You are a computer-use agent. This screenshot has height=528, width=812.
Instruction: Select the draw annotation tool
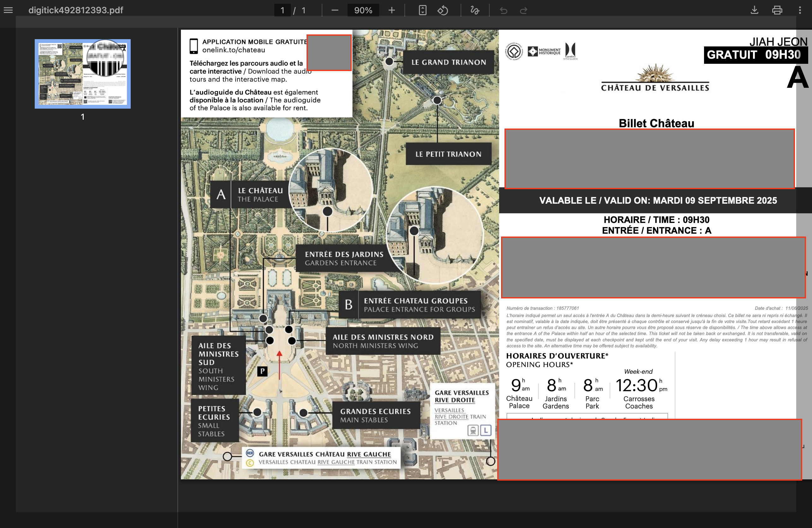[475, 10]
